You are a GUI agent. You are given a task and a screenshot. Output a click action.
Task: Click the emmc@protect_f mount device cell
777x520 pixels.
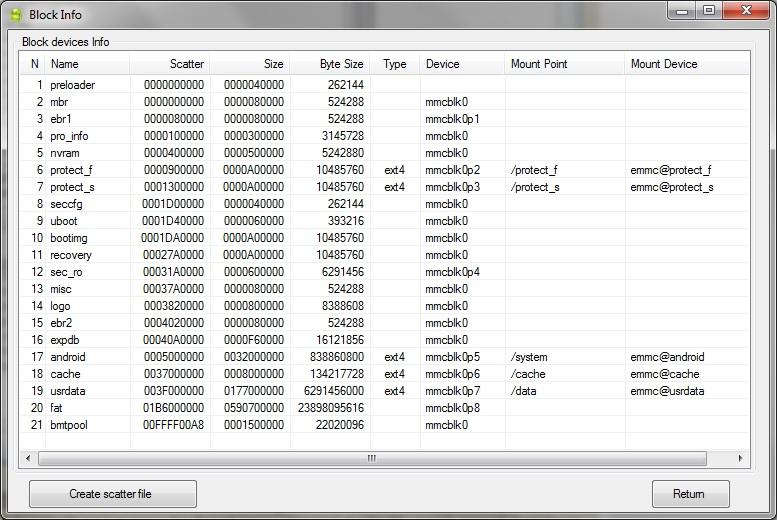tap(671, 170)
